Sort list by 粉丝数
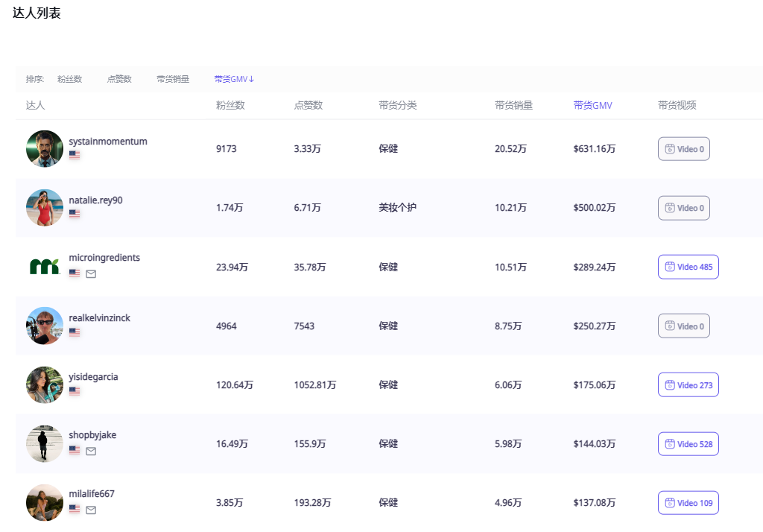The width and height of the screenshot is (763, 532). [69, 79]
